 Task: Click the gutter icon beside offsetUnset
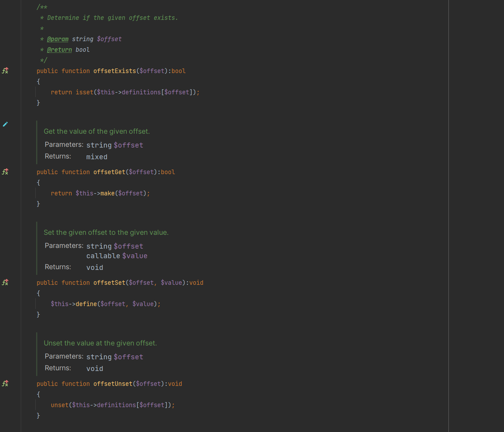5,383
